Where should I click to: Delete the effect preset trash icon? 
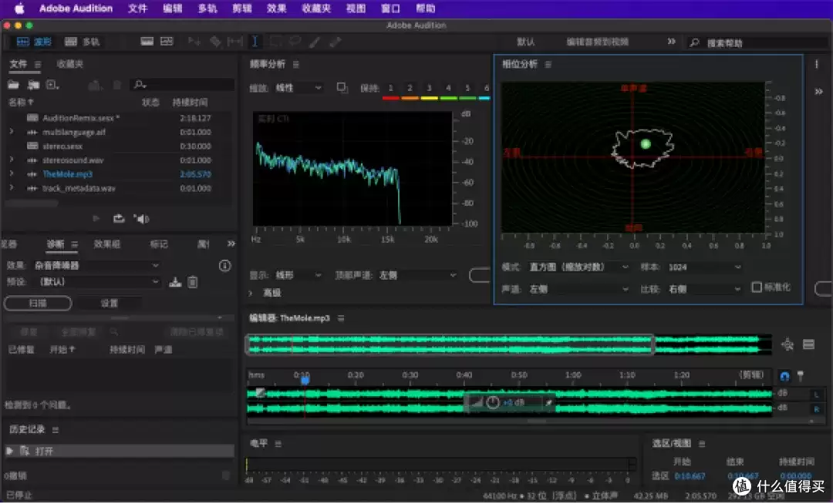[x=192, y=282]
